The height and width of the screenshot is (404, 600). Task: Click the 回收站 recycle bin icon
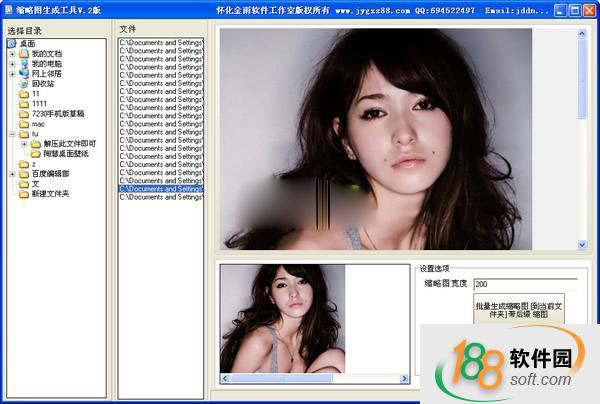[23, 83]
